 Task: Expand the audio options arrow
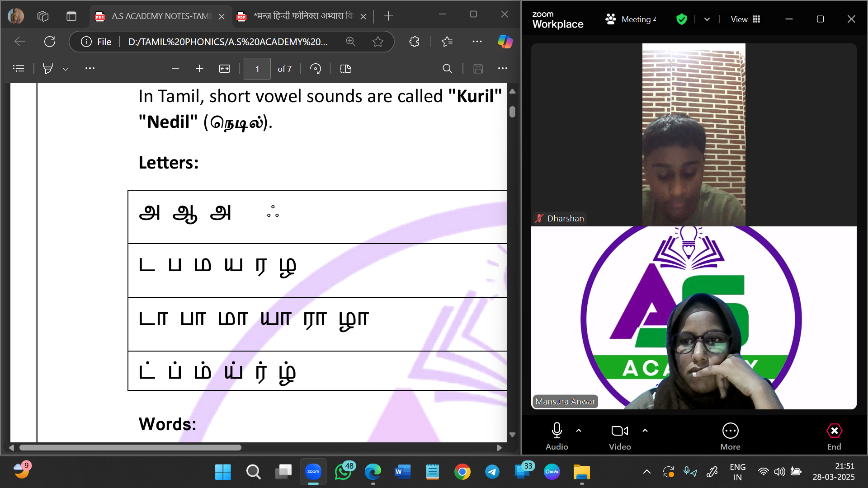(579, 431)
